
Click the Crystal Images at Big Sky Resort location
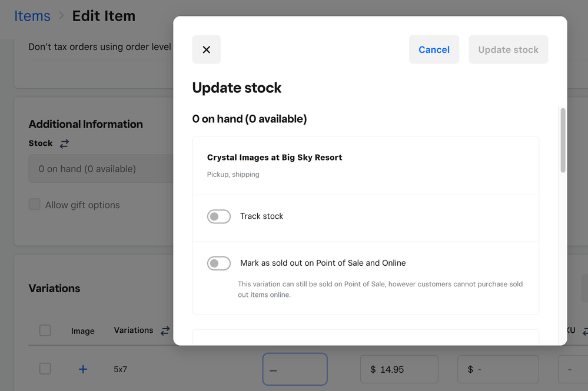(x=274, y=158)
